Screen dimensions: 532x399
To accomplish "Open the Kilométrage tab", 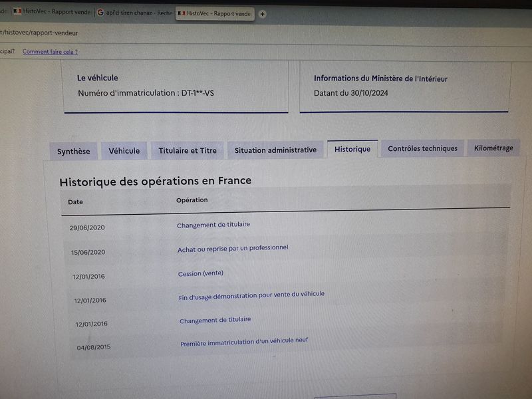I will pyautogui.click(x=493, y=148).
